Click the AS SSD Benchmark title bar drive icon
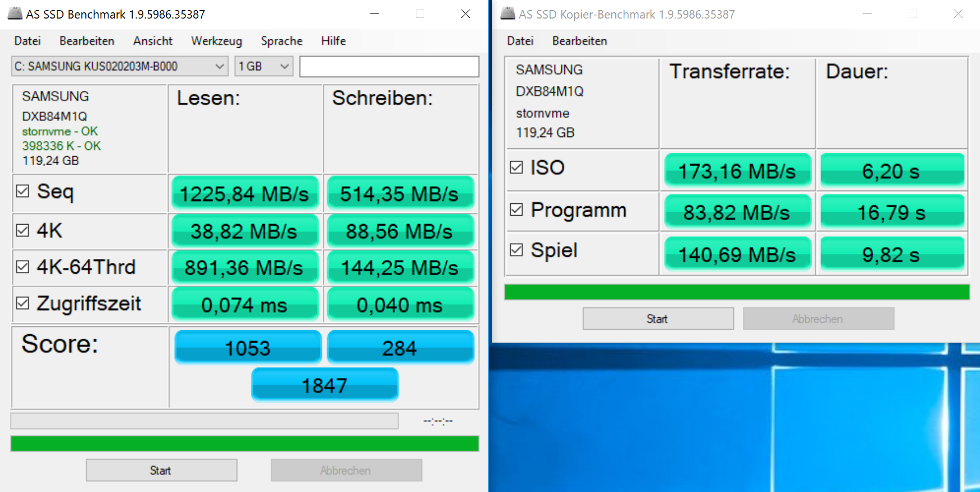 coord(15,13)
